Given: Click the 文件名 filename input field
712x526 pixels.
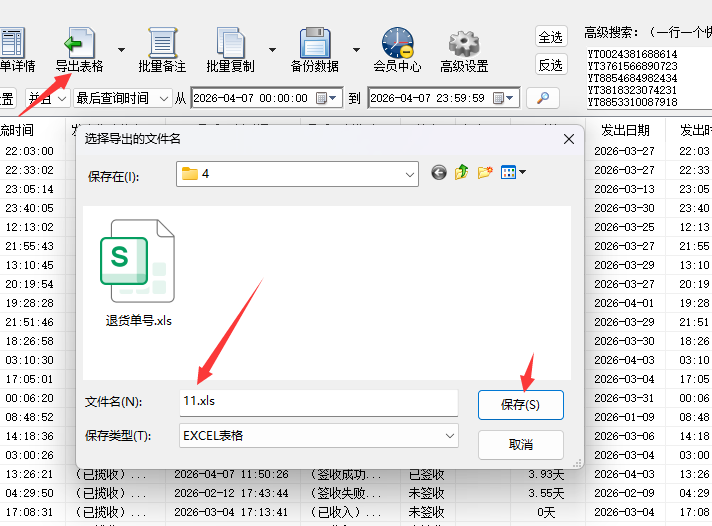Looking at the screenshot, I should click(x=317, y=403).
